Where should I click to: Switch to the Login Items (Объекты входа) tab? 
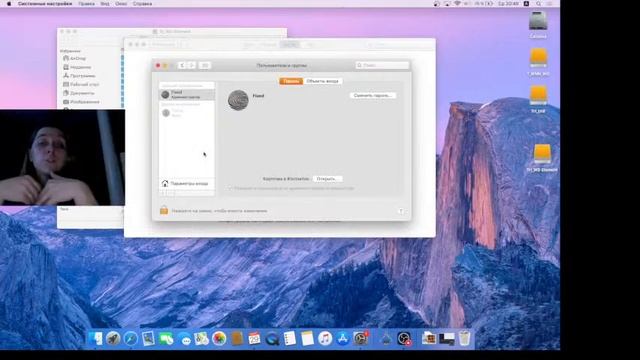pos(322,81)
